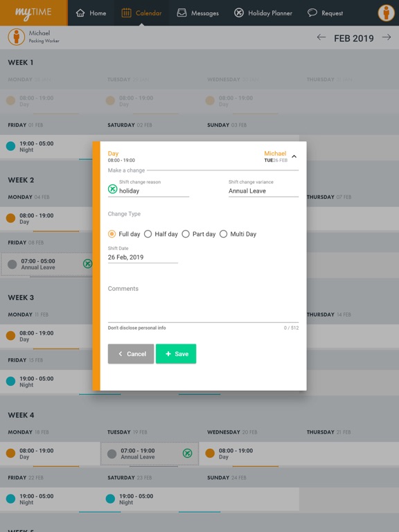Open the Friday 08 Feb Annual Leave entry
Viewport: 399px width, 532px height.
[47, 264]
